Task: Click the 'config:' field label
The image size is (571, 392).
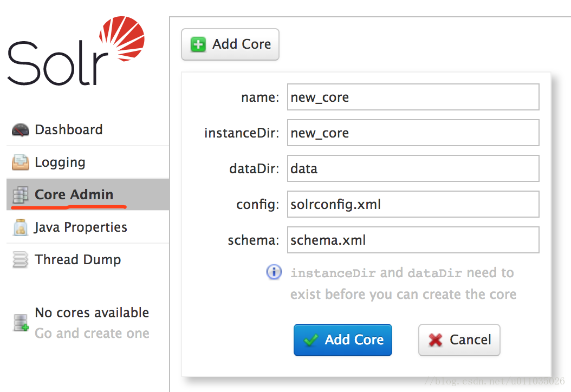Action: pyautogui.click(x=257, y=205)
